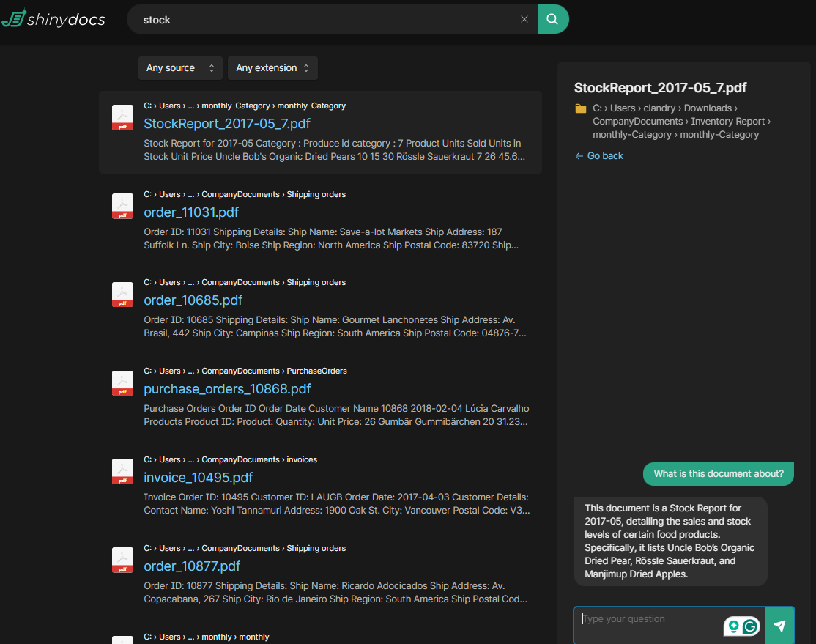Screen dimensions: 816x644
Task: Open the Any source dropdown
Action: point(180,68)
